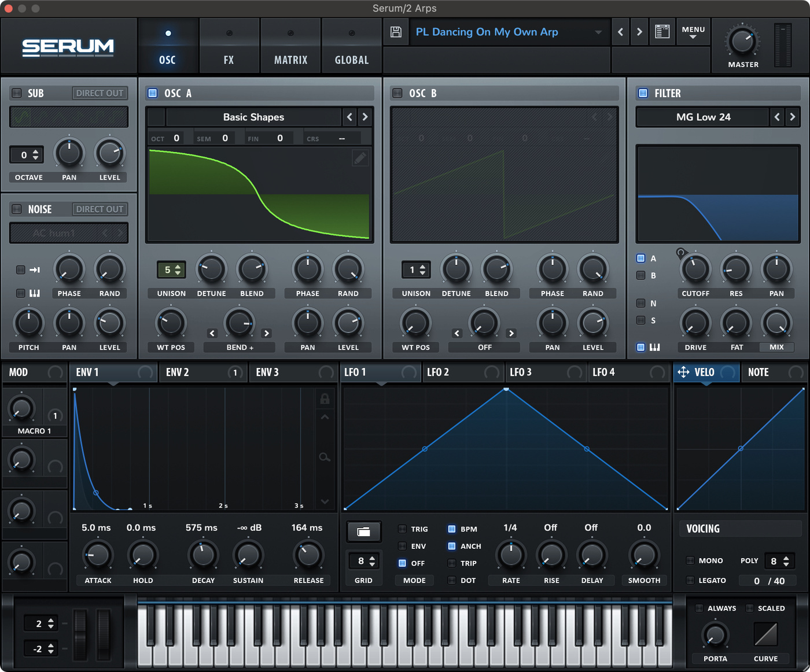
Task: Select the ENV 2 tab
Action: pos(203,372)
